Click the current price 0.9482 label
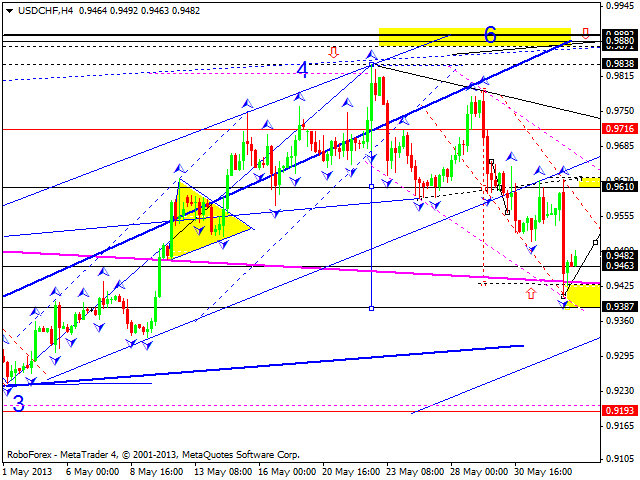The image size is (640, 480). 620,255
